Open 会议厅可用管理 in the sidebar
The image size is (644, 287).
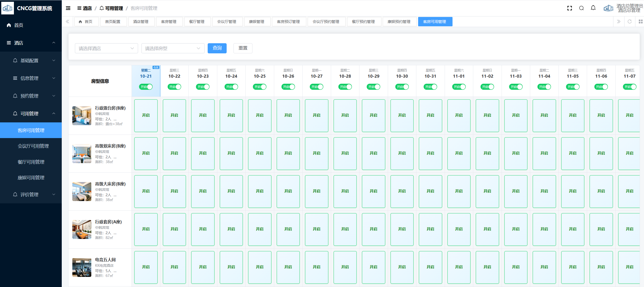(x=33, y=146)
